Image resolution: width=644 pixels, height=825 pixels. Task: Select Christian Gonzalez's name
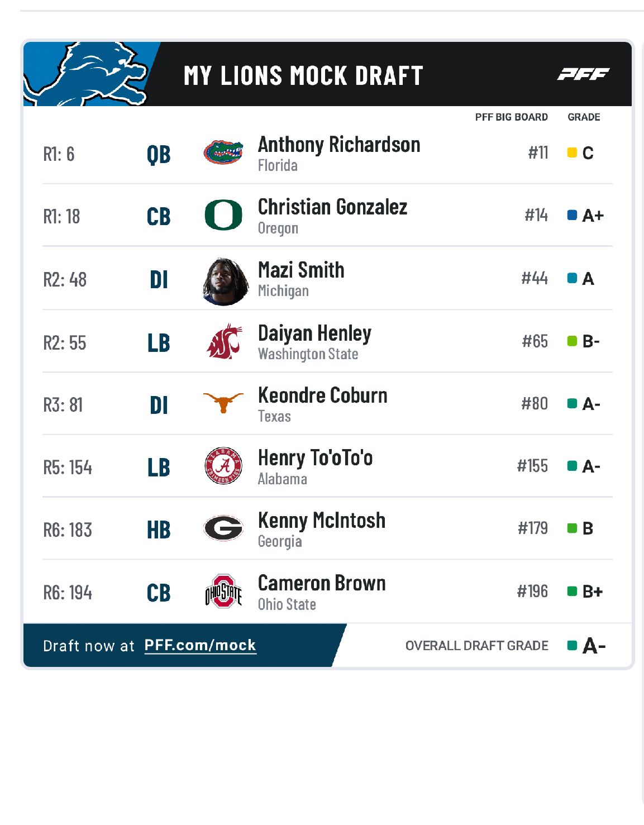click(x=332, y=207)
